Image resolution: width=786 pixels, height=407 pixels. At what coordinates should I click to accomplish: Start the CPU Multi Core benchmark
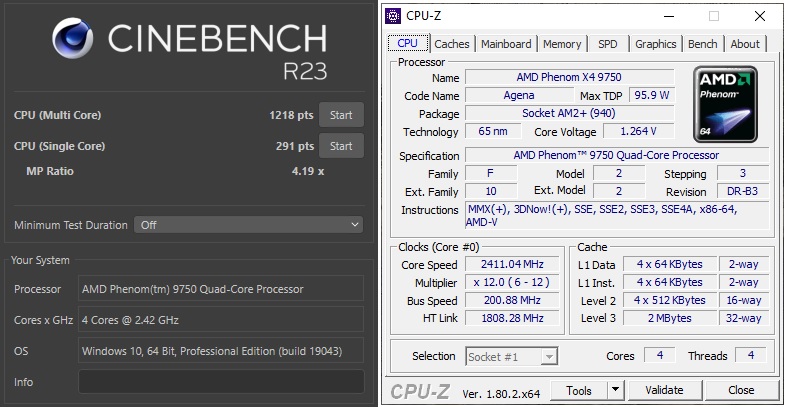pyautogui.click(x=341, y=115)
